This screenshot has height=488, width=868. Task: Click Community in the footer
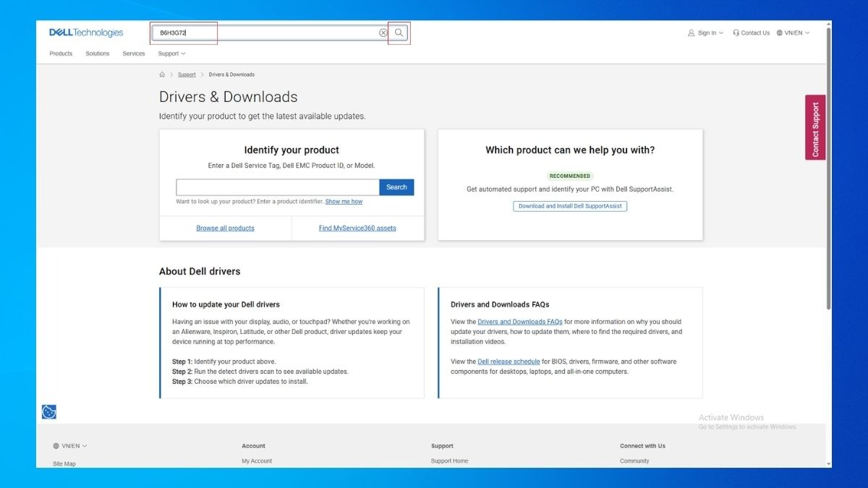634,461
